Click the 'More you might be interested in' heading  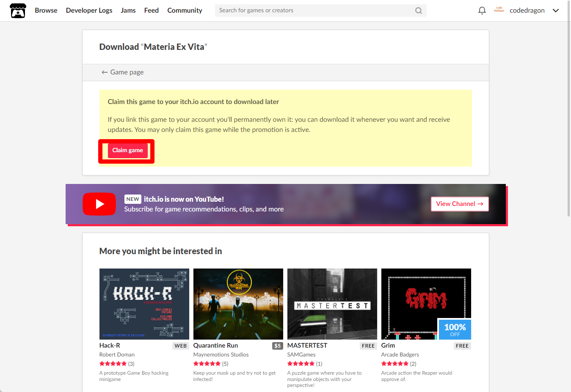(x=160, y=251)
